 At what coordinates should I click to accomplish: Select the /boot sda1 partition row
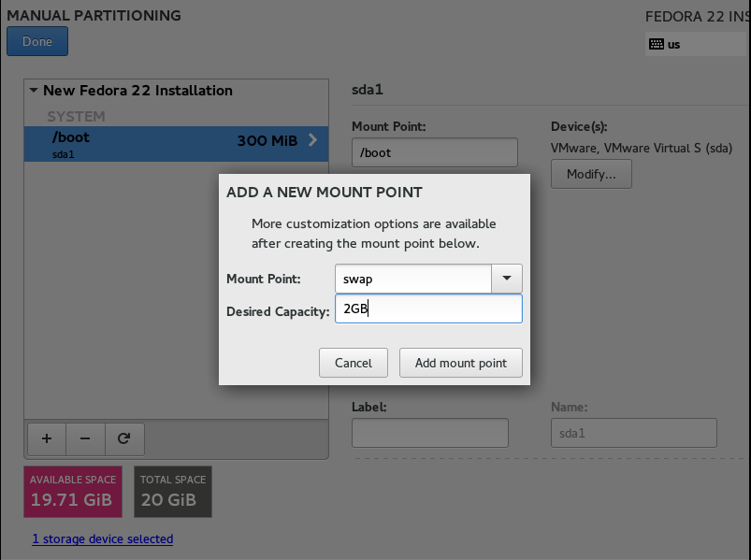point(176,144)
